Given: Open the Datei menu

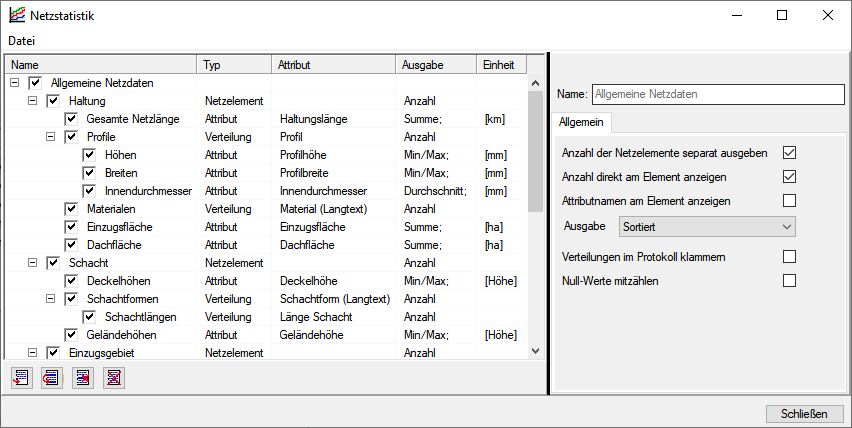Looking at the screenshot, I should click(22, 40).
